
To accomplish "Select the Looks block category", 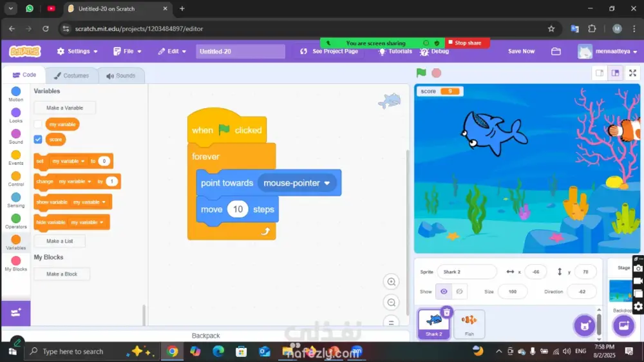I will pos(15,115).
